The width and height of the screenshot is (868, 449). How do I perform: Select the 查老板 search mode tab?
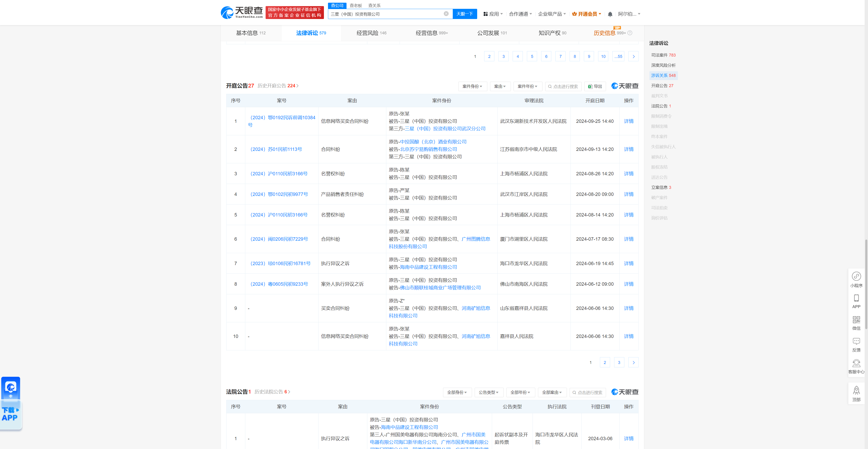point(356,5)
